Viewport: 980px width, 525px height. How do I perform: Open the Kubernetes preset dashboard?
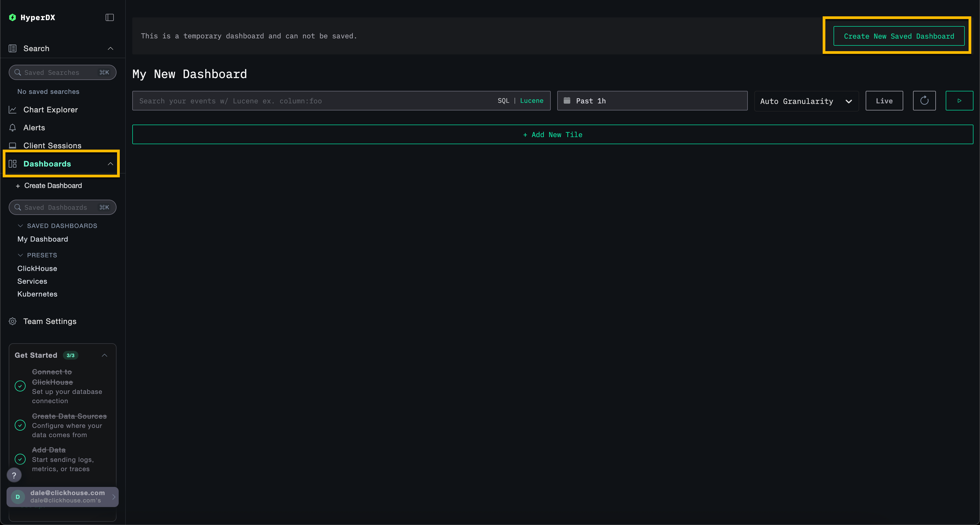(37, 294)
